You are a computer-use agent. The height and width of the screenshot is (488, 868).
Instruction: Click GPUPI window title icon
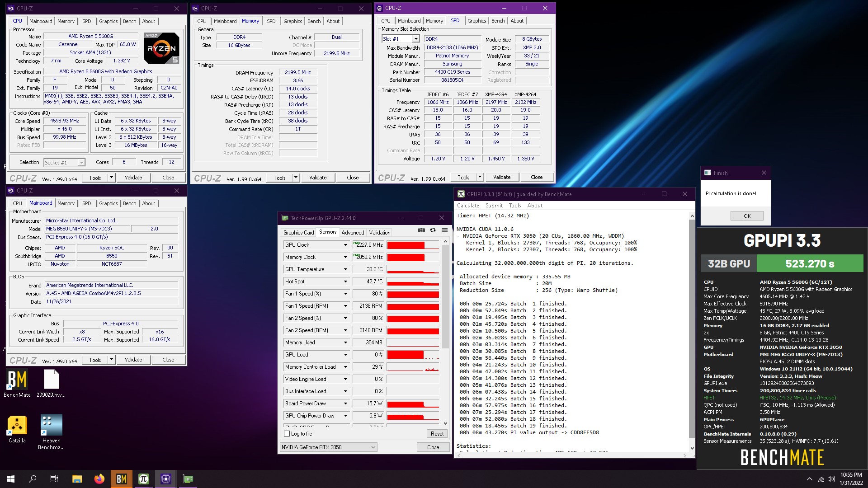[461, 194]
